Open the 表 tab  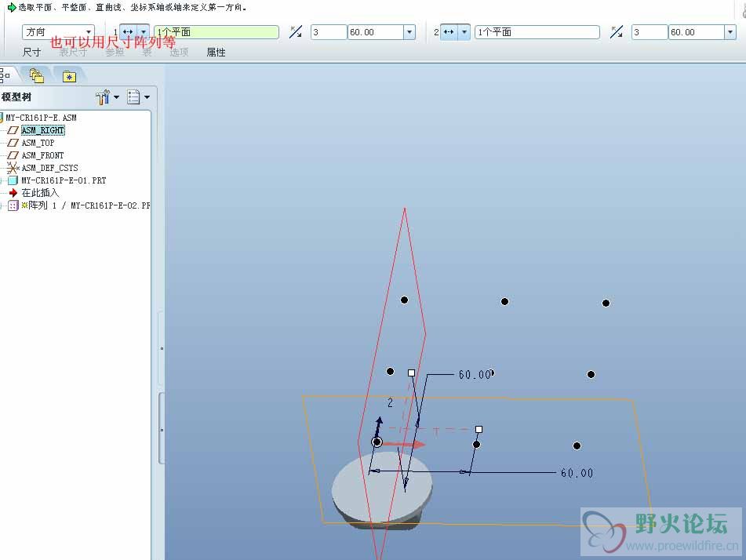[x=147, y=53]
